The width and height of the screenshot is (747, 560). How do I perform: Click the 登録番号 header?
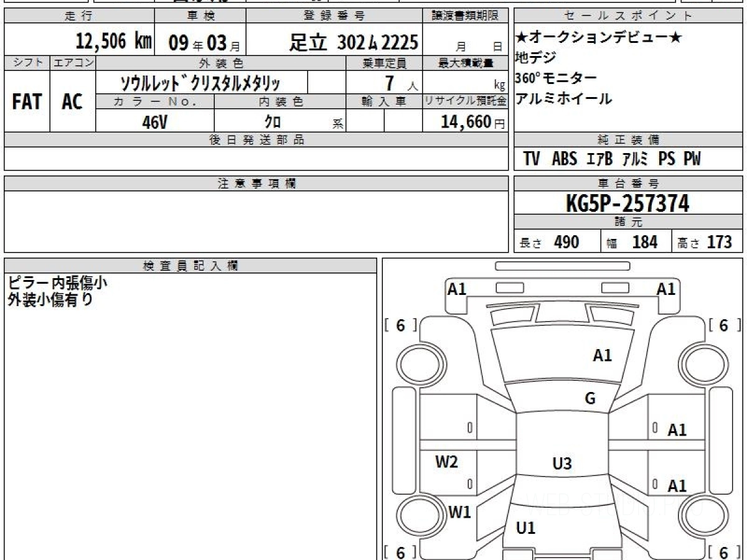pos(334,16)
